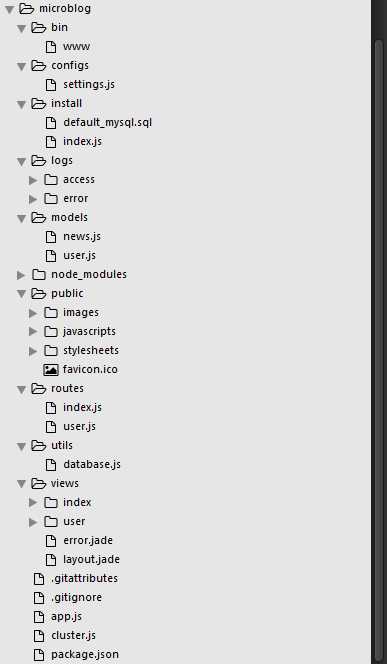387x664 pixels.
Task: Click the file icon next to default_mysql.sql
Action: pyautogui.click(x=51, y=123)
